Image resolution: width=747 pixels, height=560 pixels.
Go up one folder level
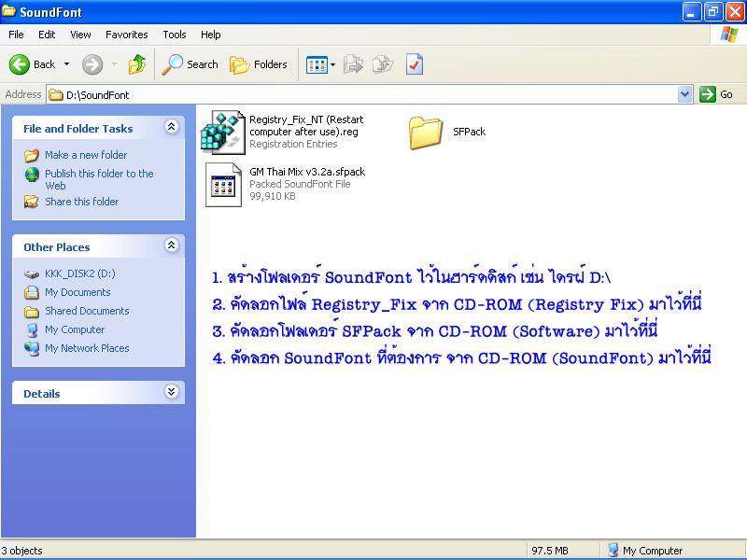[137, 64]
